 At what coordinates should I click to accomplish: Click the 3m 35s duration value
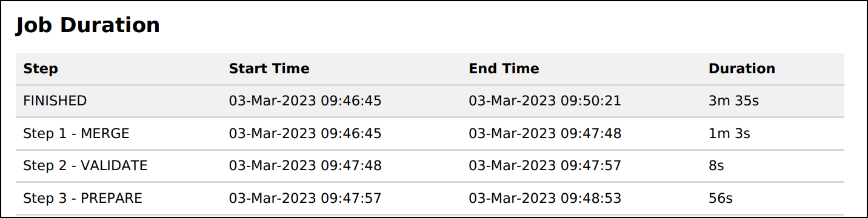point(733,101)
